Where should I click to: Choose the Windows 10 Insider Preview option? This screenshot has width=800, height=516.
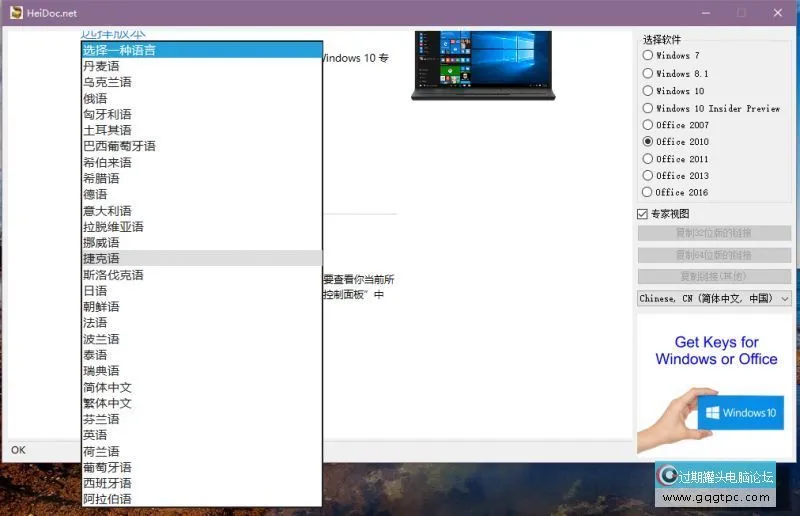click(x=648, y=108)
